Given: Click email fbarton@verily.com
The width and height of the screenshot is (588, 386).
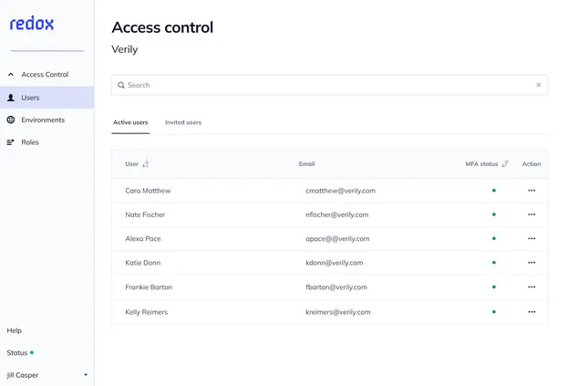Looking at the screenshot, I should pos(336,287).
